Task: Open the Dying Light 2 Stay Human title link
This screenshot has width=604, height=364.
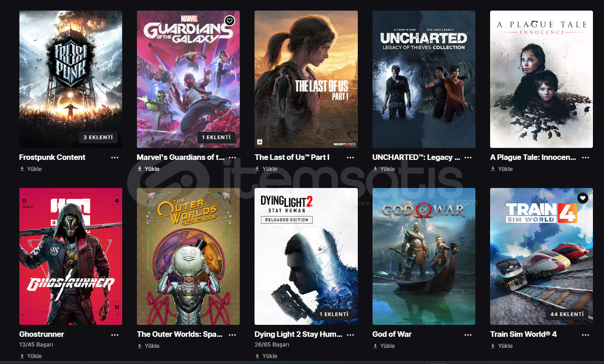Action: [298, 335]
